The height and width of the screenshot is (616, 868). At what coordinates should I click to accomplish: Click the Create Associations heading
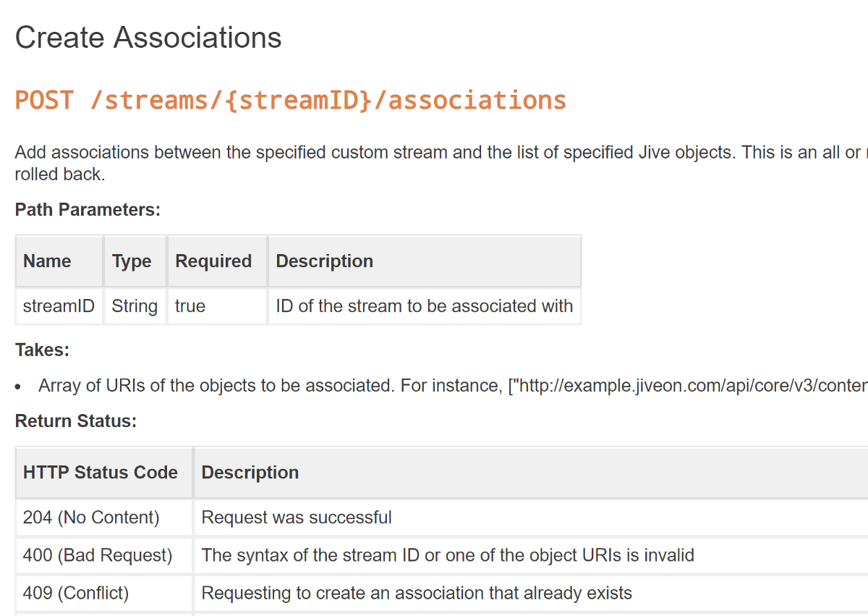[x=148, y=38]
